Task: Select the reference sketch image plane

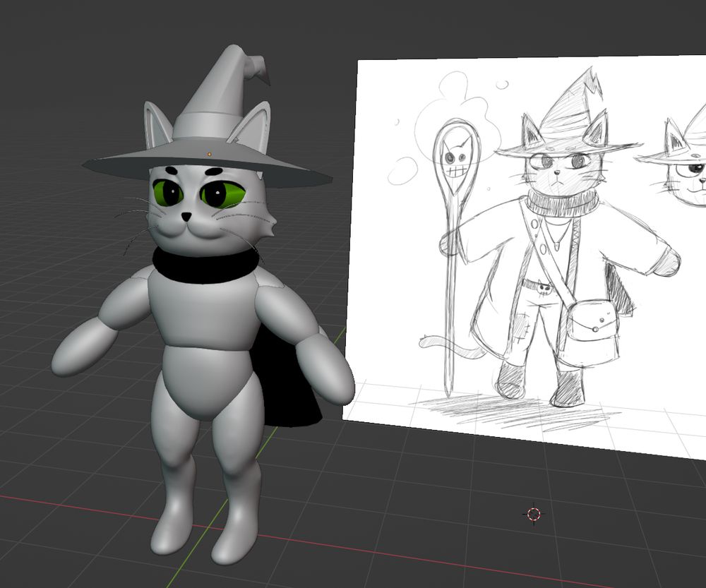Action: [x=525, y=256]
